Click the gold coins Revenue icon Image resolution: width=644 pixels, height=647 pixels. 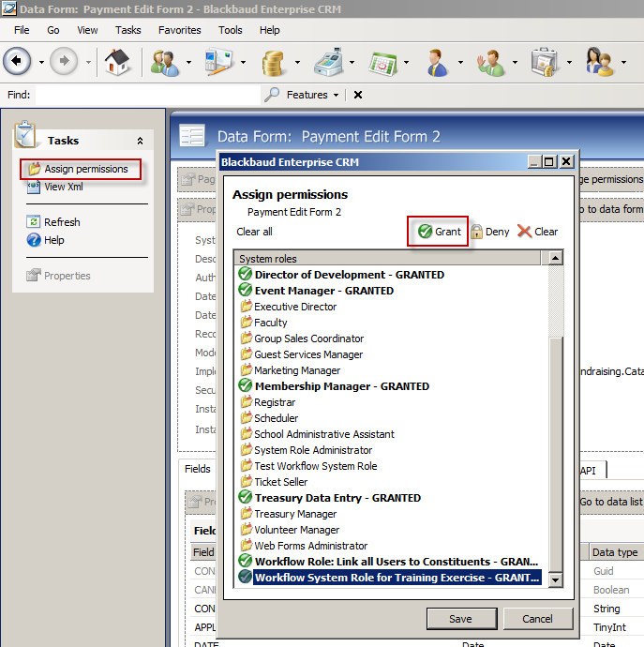[274, 63]
